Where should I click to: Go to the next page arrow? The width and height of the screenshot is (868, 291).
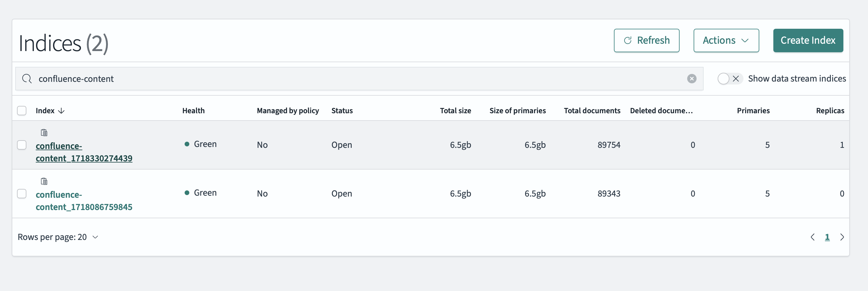click(842, 237)
